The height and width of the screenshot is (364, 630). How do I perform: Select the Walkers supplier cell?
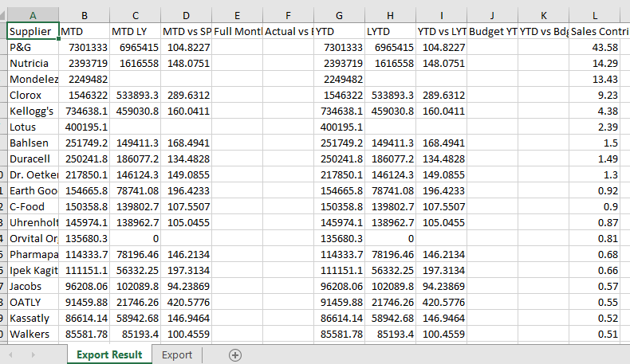point(33,334)
